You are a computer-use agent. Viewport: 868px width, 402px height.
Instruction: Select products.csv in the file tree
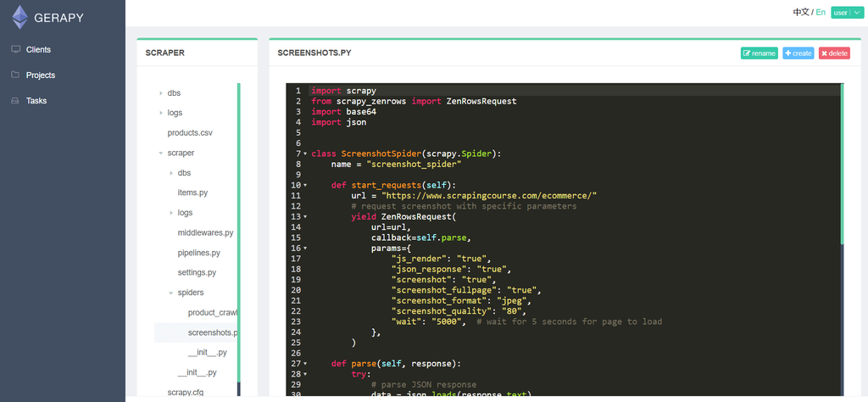tap(190, 133)
